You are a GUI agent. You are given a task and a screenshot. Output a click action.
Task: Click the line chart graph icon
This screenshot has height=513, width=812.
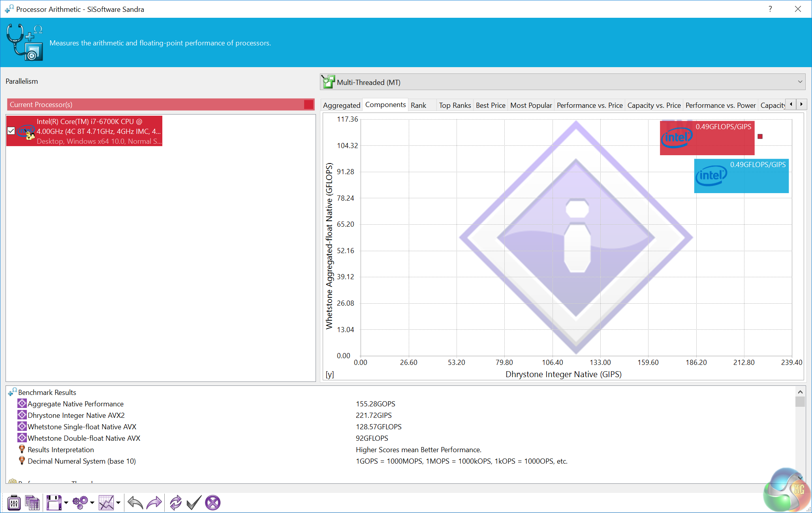click(106, 503)
